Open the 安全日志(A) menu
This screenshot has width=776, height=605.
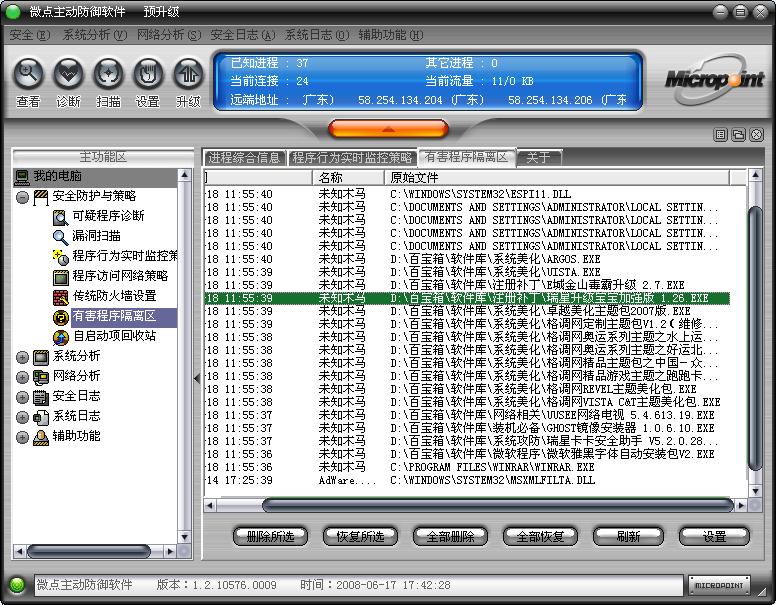click(x=242, y=35)
